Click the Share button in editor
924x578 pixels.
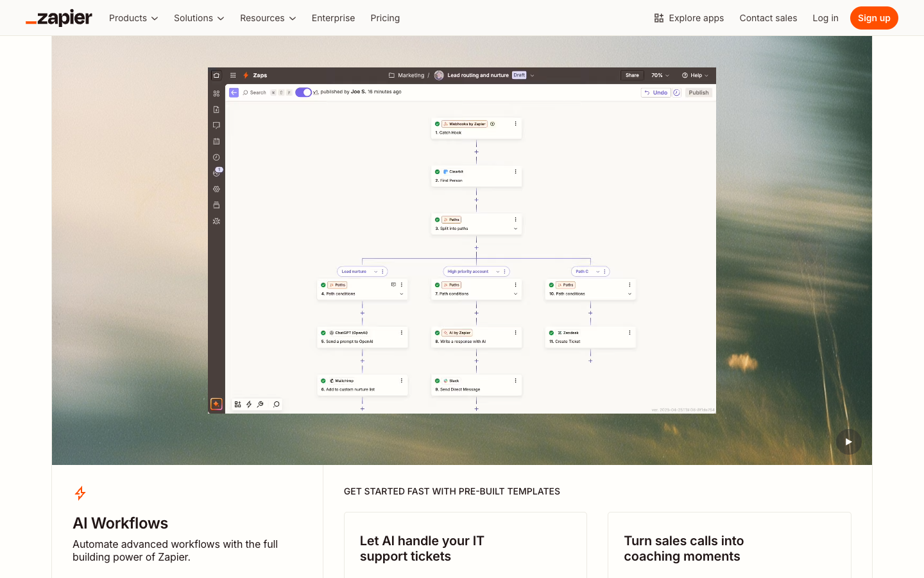coord(632,75)
